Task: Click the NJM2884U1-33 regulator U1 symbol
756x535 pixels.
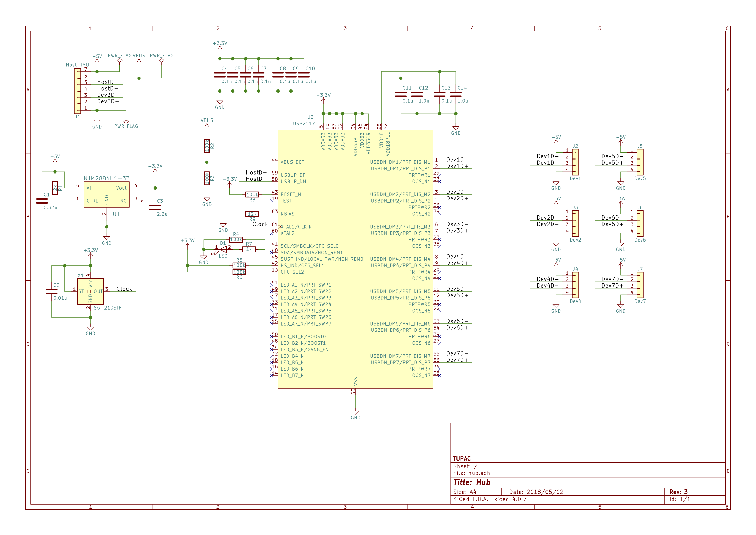Action: tap(106, 194)
